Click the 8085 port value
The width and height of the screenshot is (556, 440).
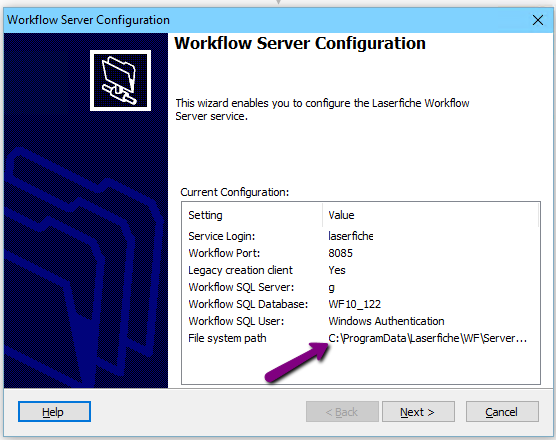[340, 253]
